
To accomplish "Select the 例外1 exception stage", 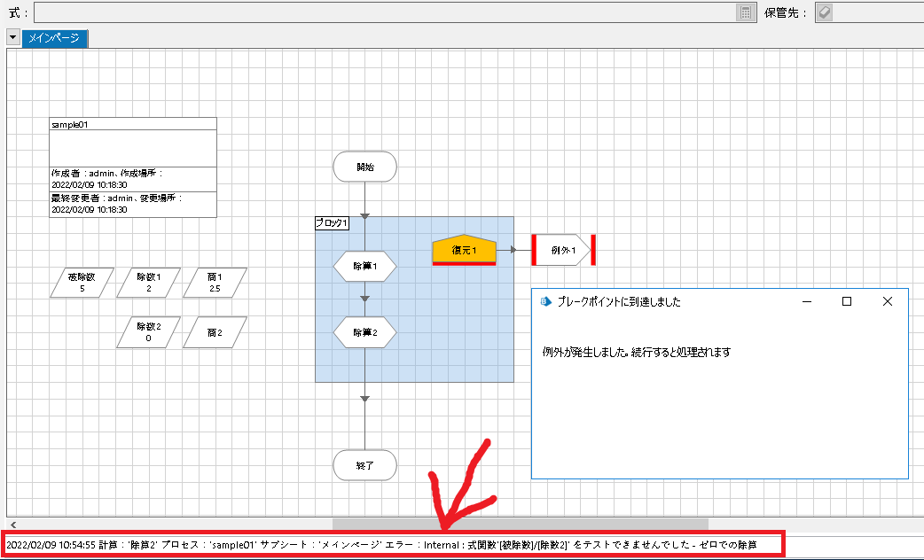I will tap(563, 250).
